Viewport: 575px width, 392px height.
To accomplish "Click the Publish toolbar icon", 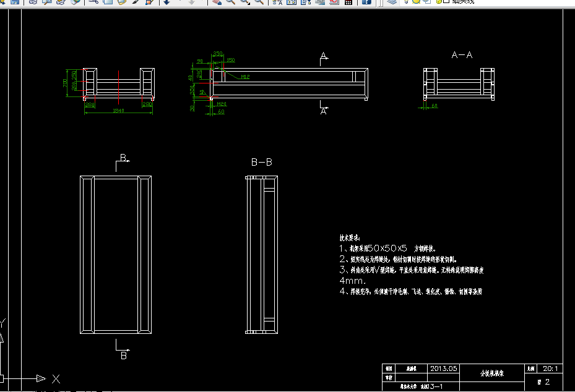I will point(61,2).
